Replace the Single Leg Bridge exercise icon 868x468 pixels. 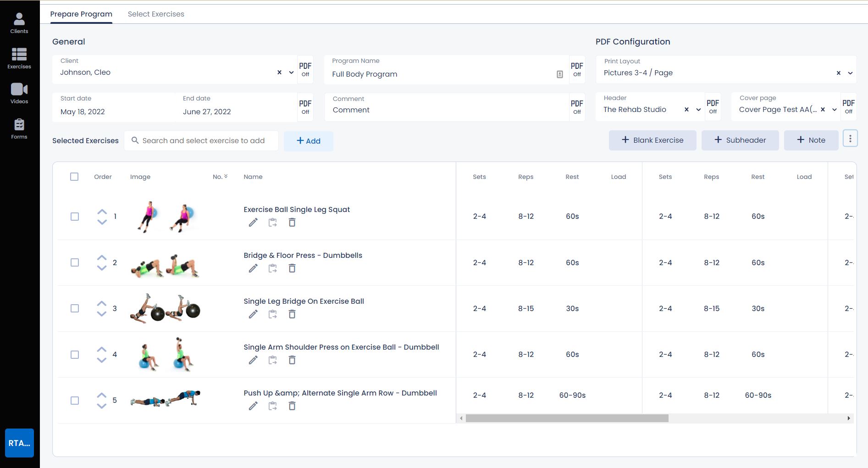click(273, 314)
